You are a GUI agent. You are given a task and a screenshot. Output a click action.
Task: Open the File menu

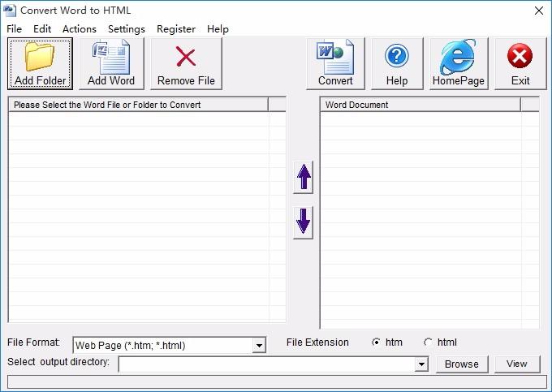point(14,29)
